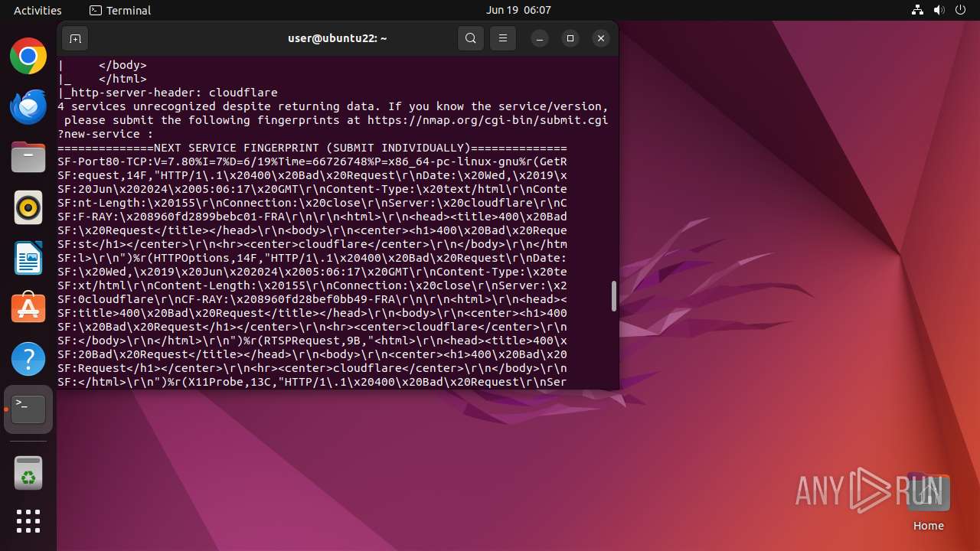
Task: Click the '</html>' output line
Action: [102, 79]
